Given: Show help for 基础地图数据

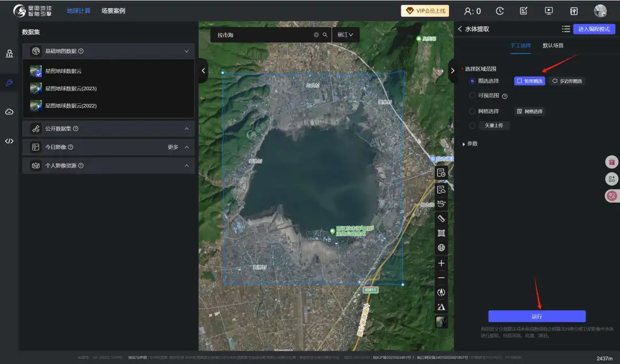Looking at the screenshot, I should point(81,51).
